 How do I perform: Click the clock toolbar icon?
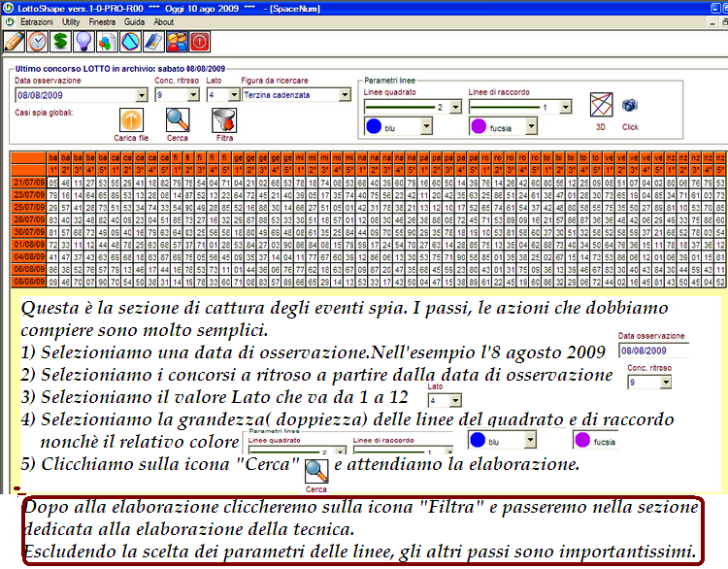coord(37,42)
